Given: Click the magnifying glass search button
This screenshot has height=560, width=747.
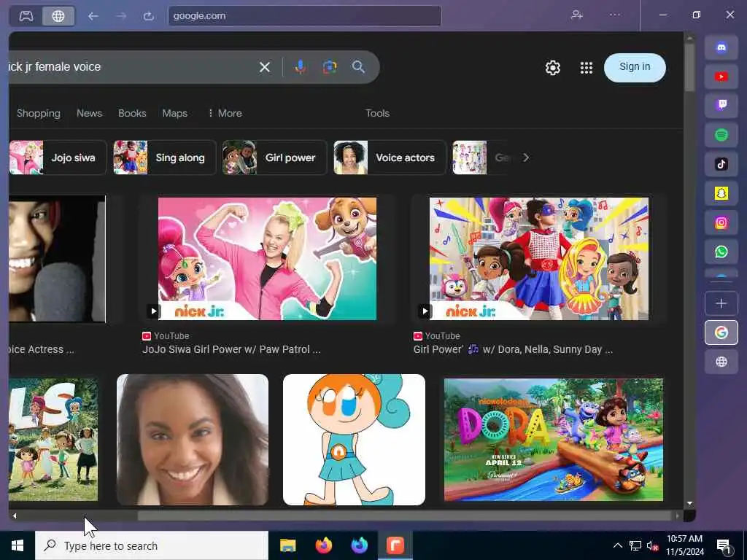Looking at the screenshot, I should 359,67.
